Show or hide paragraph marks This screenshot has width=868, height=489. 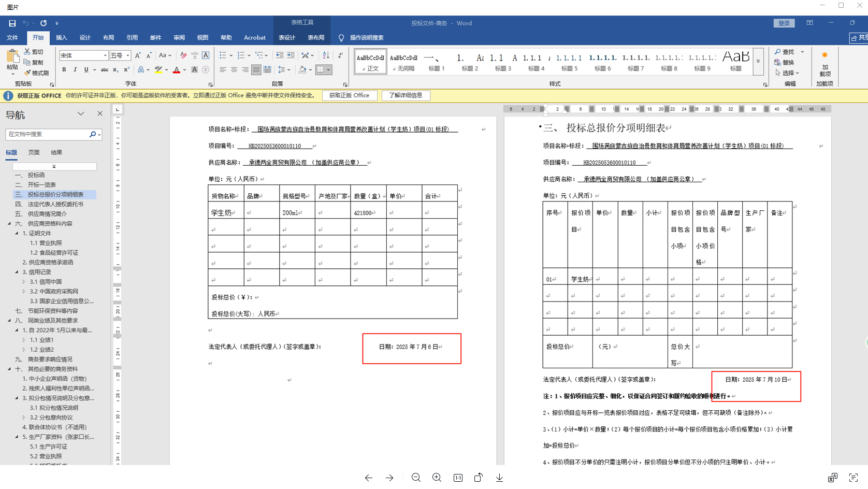point(340,55)
